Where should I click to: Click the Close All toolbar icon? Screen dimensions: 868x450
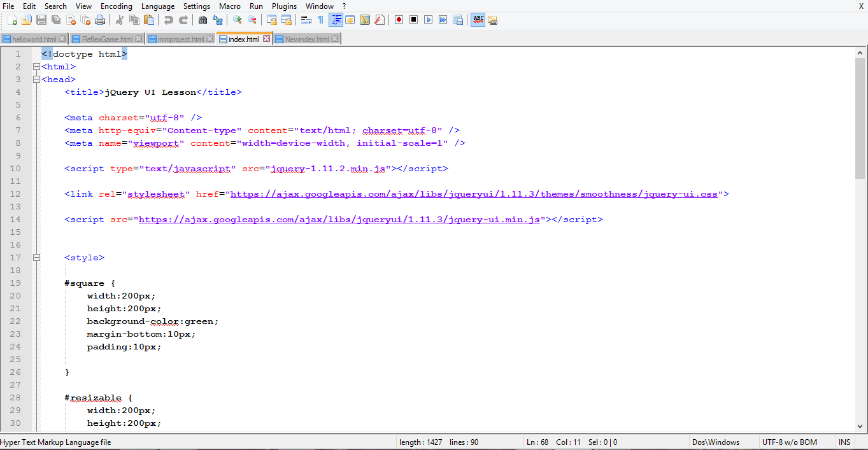pyautogui.click(x=85, y=20)
